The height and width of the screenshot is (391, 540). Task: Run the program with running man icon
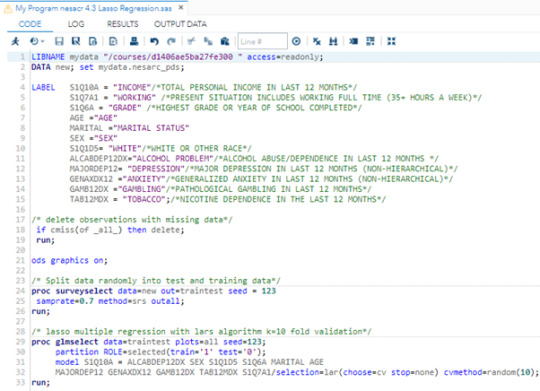pos(15,41)
